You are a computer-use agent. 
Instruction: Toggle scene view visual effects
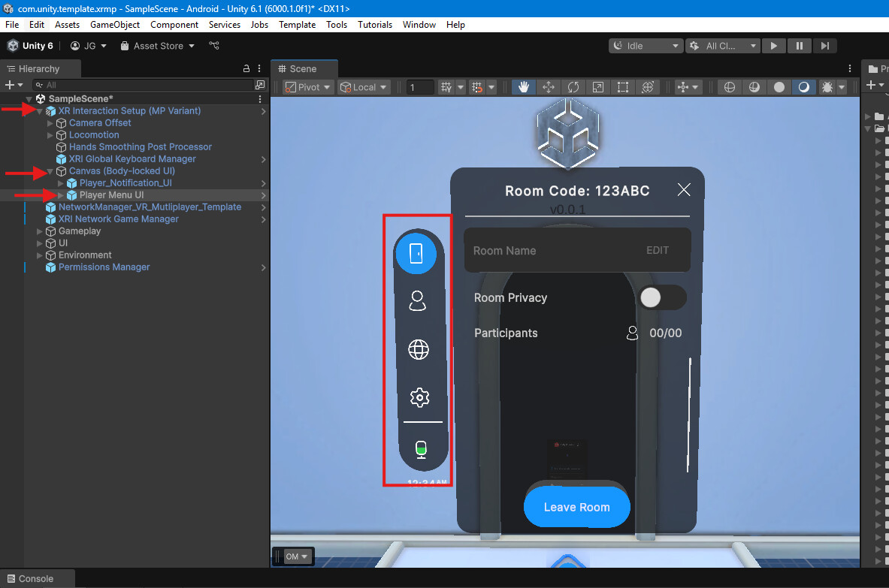click(x=829, y=86)
